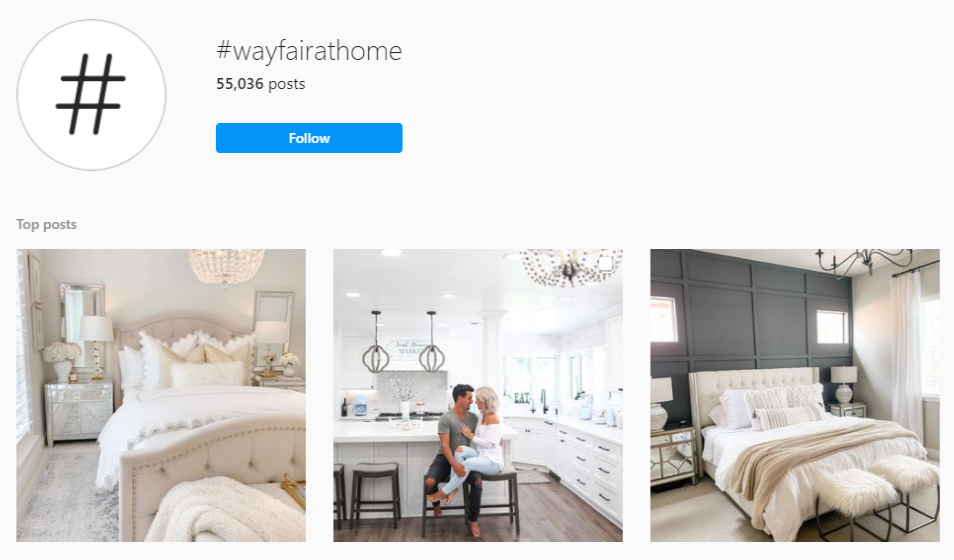Click the mirrored nightstand in the first bedroom photo
Viewport: 954px width, 560px height.
click(x=79, y=412)
